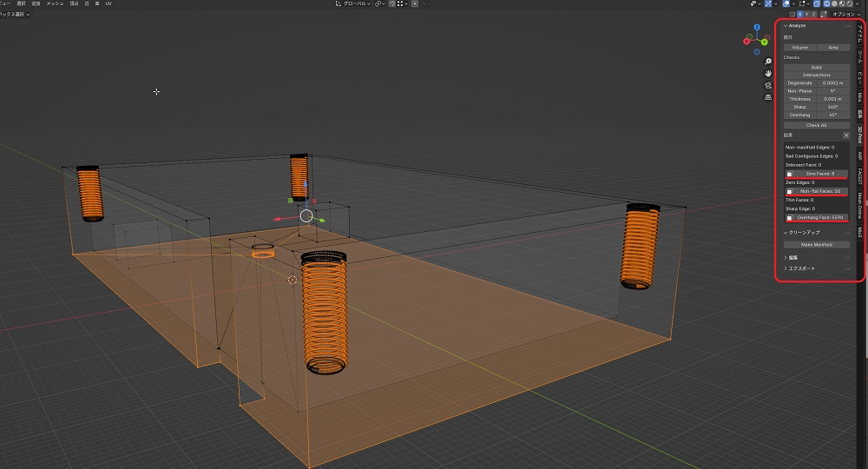Image resolution: width=868 pixels, height=469 pixels.
Task: Enable X axis mirror toggle
Action: [x=799, y=15]
